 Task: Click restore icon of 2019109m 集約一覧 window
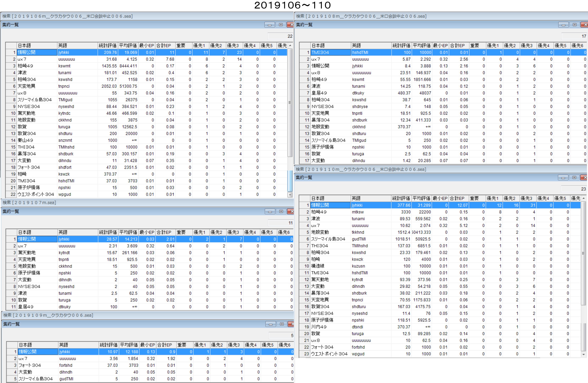coord(282,324)
